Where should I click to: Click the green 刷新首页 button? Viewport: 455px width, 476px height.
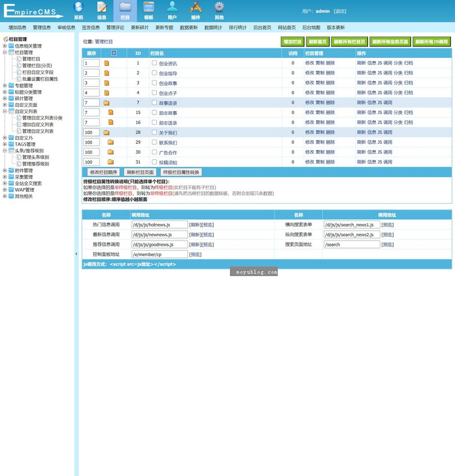pyautogui.click(x=318, y=42)
